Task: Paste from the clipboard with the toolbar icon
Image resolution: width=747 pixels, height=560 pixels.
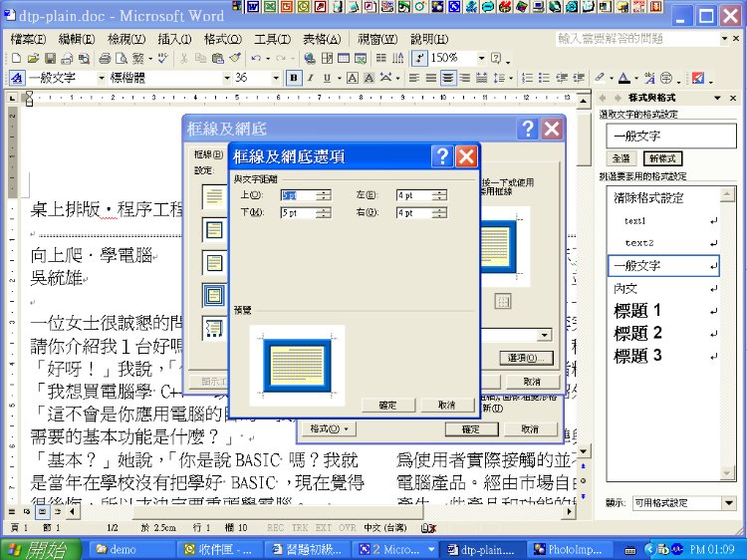Action: (x=218, y=58)
